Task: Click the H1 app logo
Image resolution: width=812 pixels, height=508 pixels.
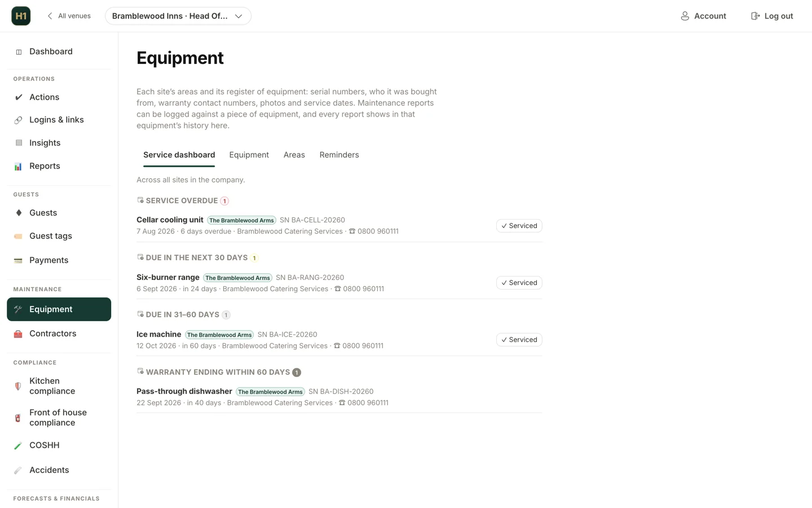Action: click(x=21, y=16)
